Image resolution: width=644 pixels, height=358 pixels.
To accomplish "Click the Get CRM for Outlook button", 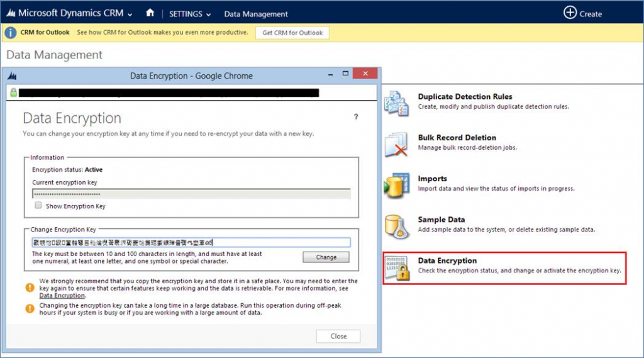I will pos(292,33).
